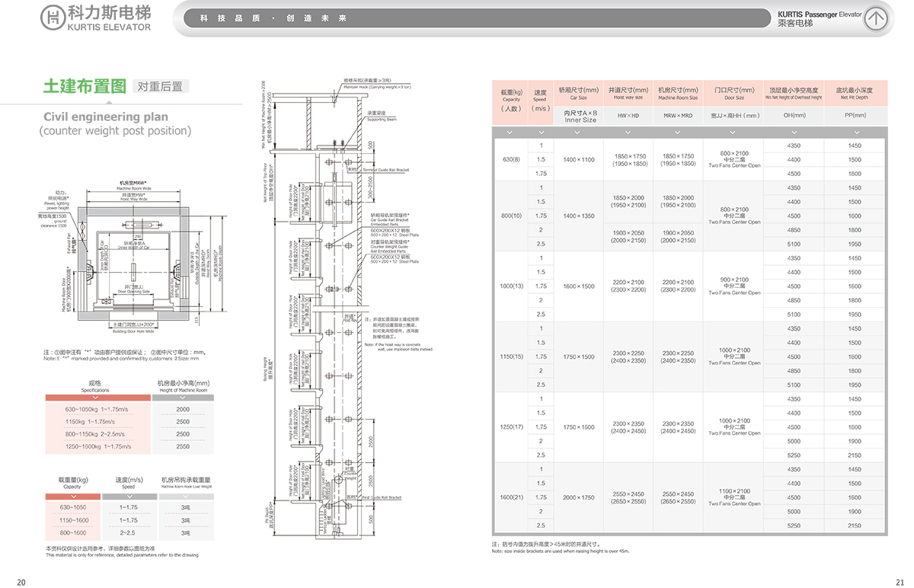Click chevron under Car Size column

pyautogui.click(x=579, y=133)
